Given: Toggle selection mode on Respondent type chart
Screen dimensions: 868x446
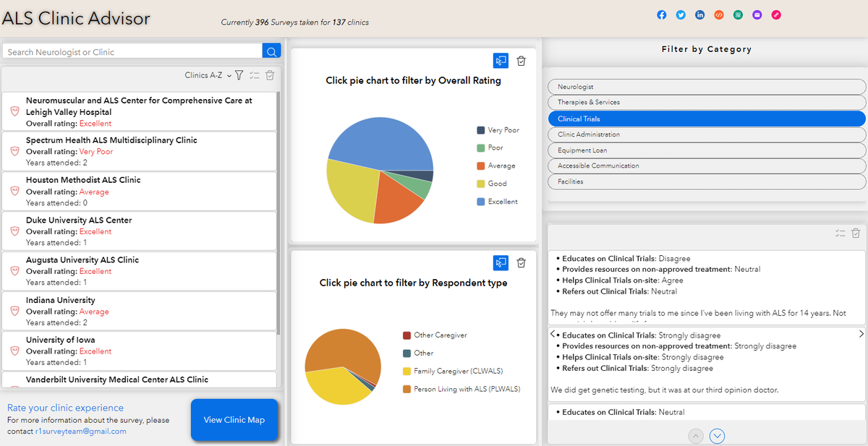Looking at the screenshot, I should pyautogui.click(x=501, y=263).
